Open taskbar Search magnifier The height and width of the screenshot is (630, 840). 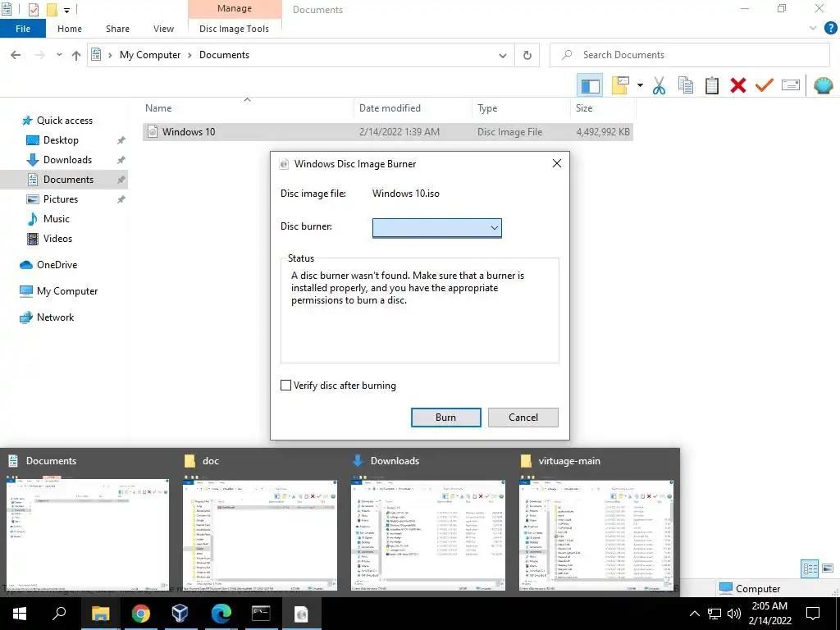click(x=59, y=614)
